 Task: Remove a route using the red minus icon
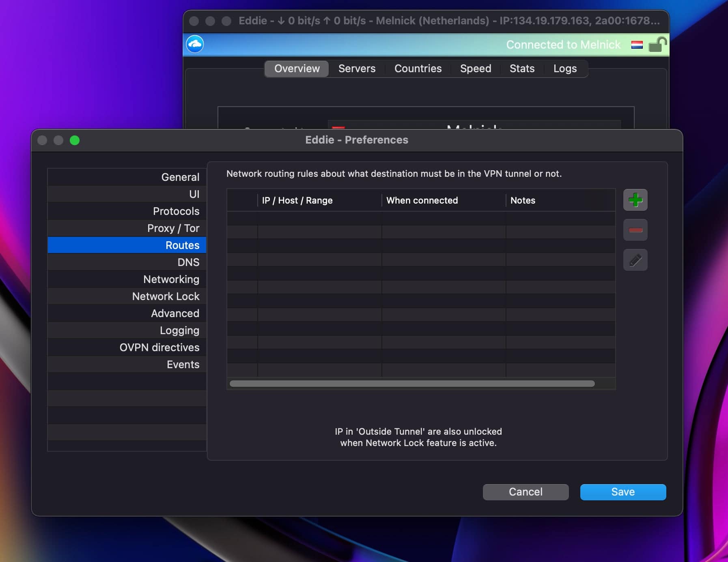pyautogui.click(x=635, y=230)
